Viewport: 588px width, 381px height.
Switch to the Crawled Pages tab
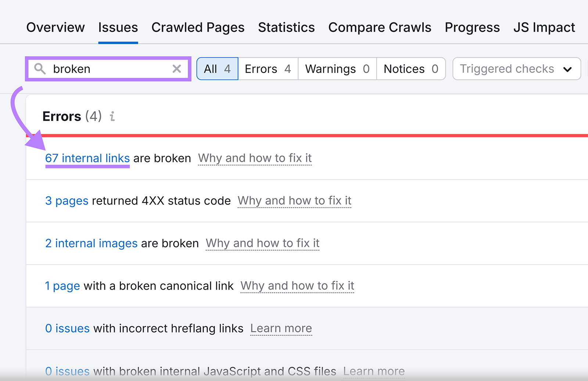click(x=198, y=27)
